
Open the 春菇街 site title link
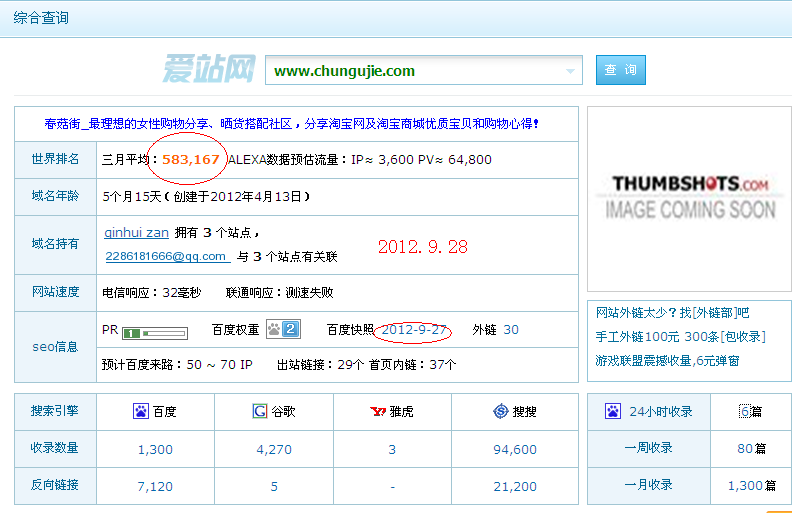click(291, 124)
